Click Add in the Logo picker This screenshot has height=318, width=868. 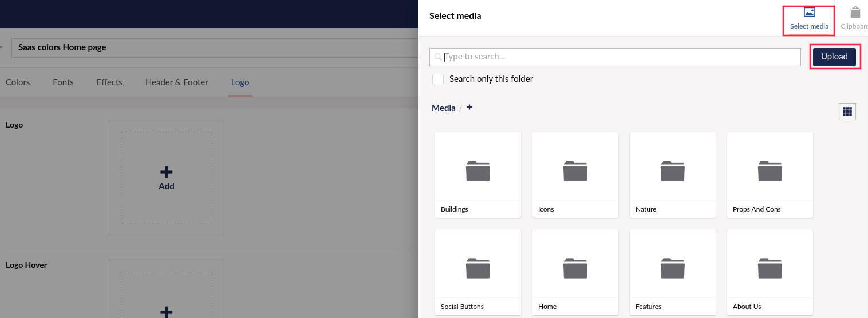click(166, 178)
